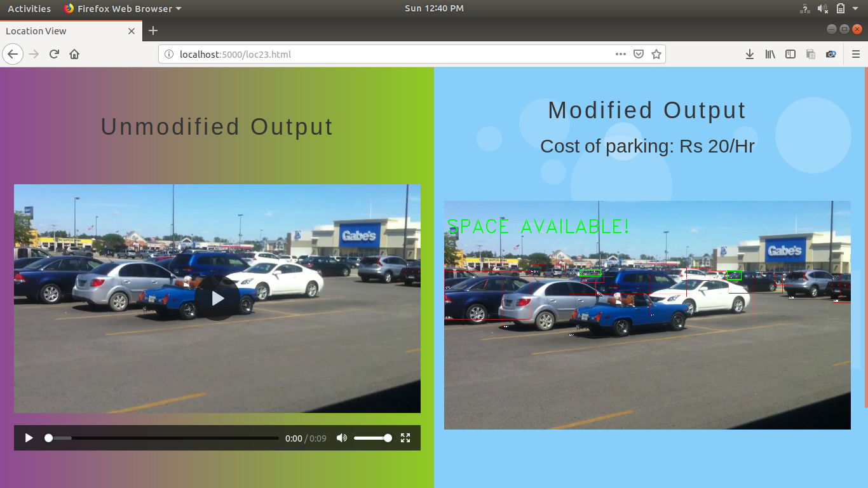Open the Firefox library
This screenshot has height=488, width=868.
pos(770,54)
